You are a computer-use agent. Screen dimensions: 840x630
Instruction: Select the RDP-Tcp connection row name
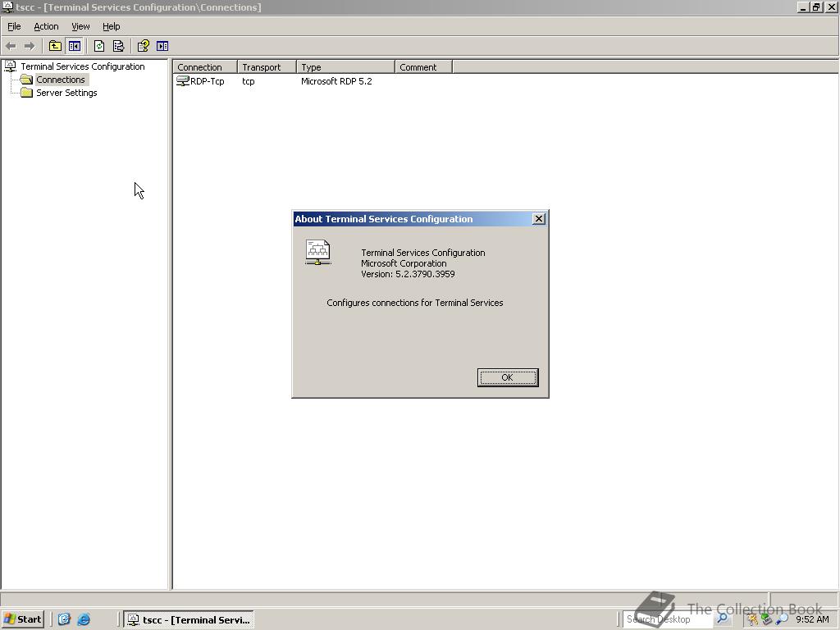(208, 81)
